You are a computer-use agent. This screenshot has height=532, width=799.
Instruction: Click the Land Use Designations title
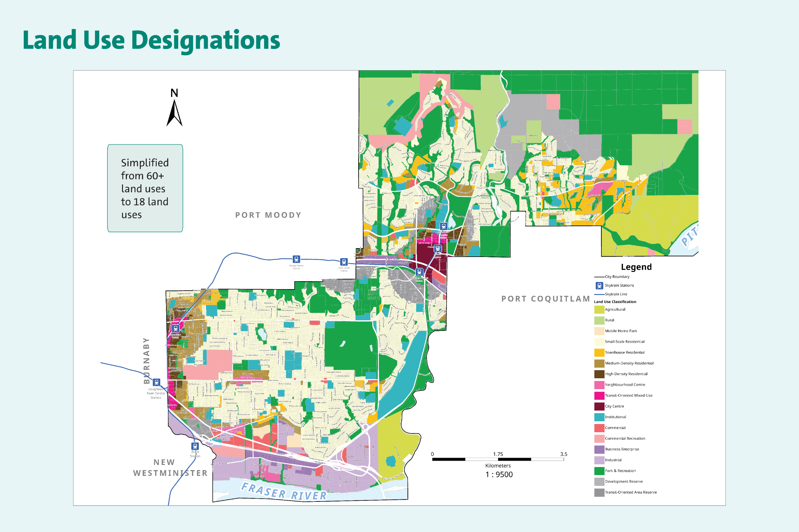point(151,40)
